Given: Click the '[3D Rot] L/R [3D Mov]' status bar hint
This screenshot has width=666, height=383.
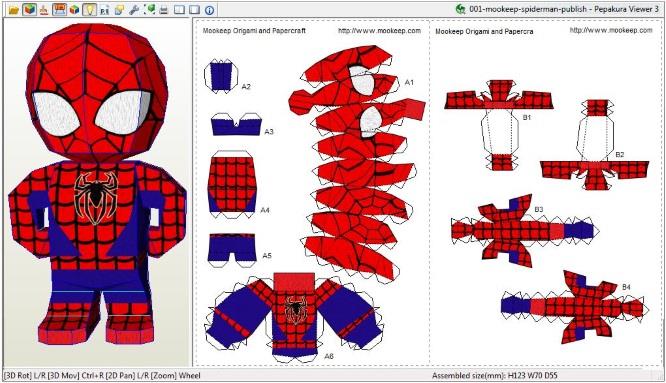Looking at the screenshot, I should pyautogui.click(x=41, y=375).
